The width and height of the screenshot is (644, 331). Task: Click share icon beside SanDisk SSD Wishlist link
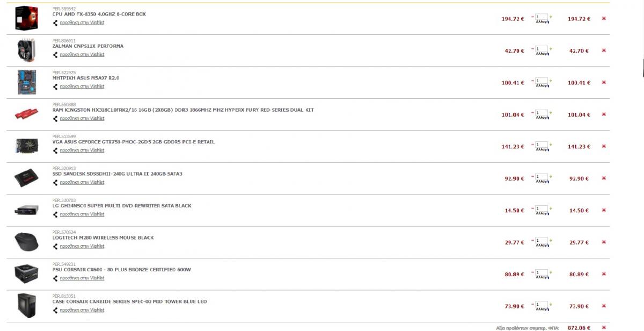tap(55, 182)
